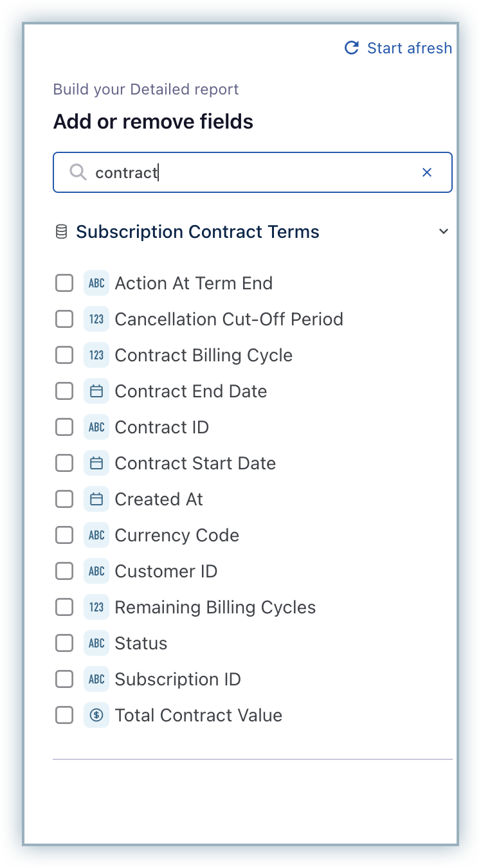Collapse the Subscription Contract Terms chevron
The image size is (481, 868).
point(444,231)
